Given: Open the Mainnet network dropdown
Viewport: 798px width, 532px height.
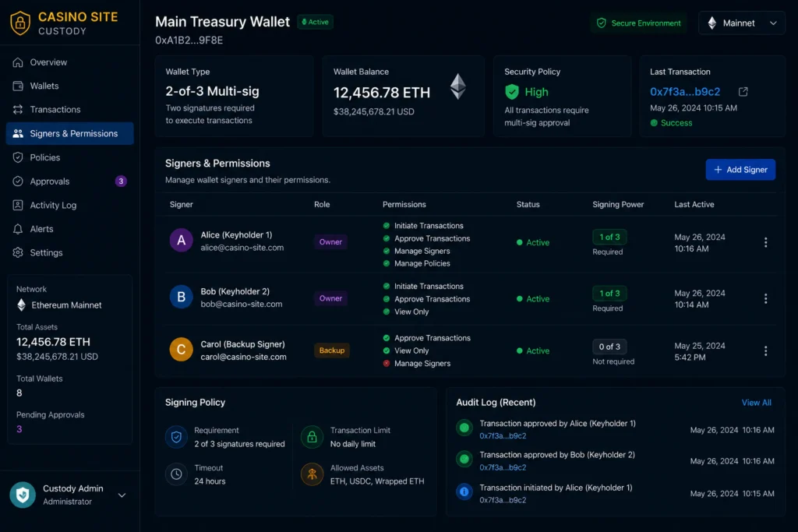Looking at the screenshot, I should pyautogui.click(x=742, y=23).
